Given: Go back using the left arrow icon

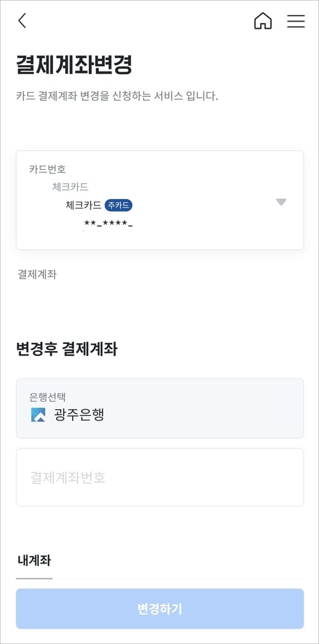Looking at the screenshot, I should coord(22,20).
